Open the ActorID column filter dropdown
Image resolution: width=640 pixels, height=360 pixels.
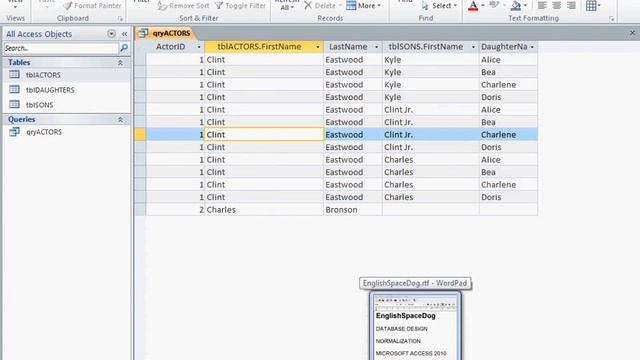click(199, 47)
